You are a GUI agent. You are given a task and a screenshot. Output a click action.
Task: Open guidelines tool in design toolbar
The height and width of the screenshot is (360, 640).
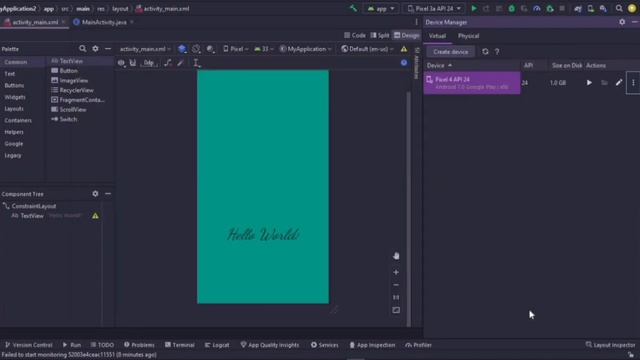[x=196, y=63]
